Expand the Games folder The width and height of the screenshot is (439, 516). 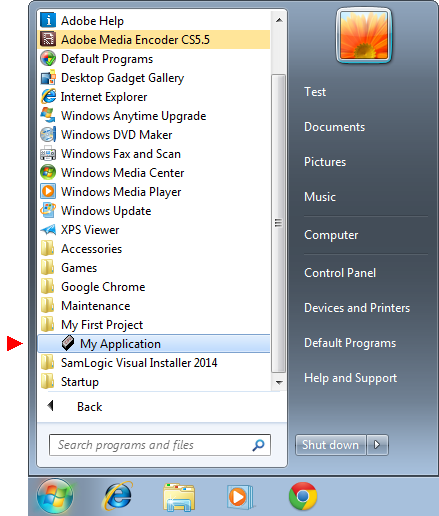154,268
